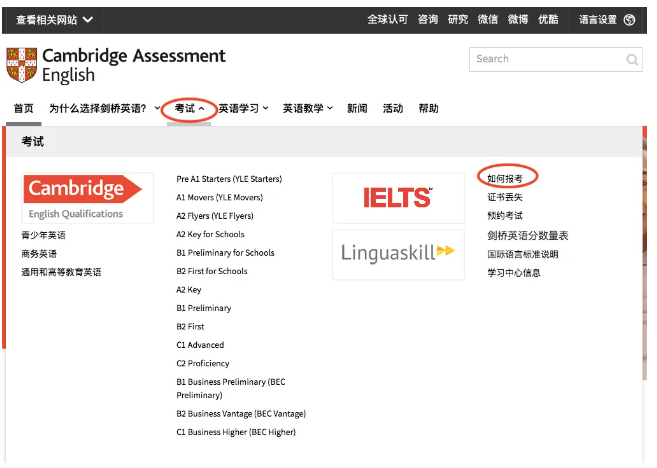Open C1 Advanced link
The width and height of the screenshot is (657, 468).
(200, 345)
